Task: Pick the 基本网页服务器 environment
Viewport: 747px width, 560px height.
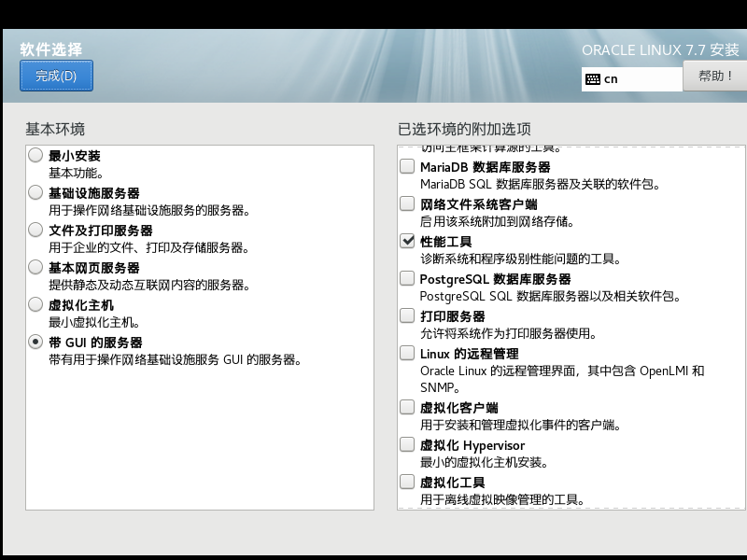Action: click(35, 267)
